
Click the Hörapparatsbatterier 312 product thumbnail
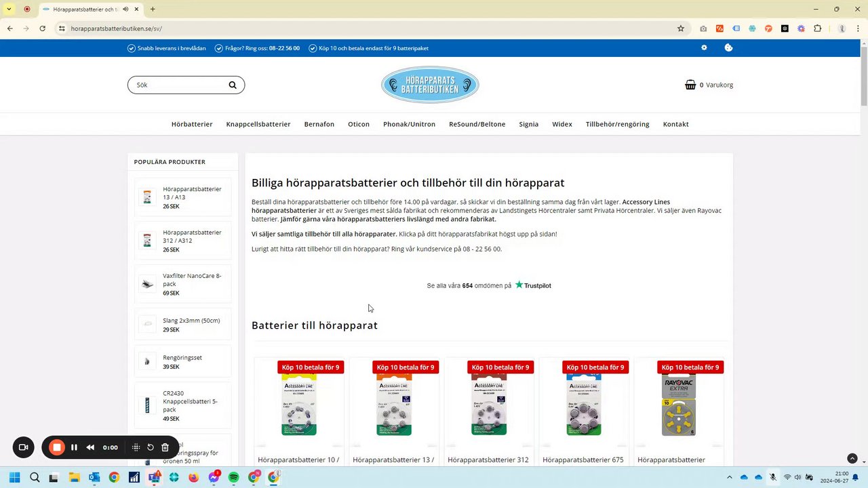pyautogui.click(x=489, y=405)
